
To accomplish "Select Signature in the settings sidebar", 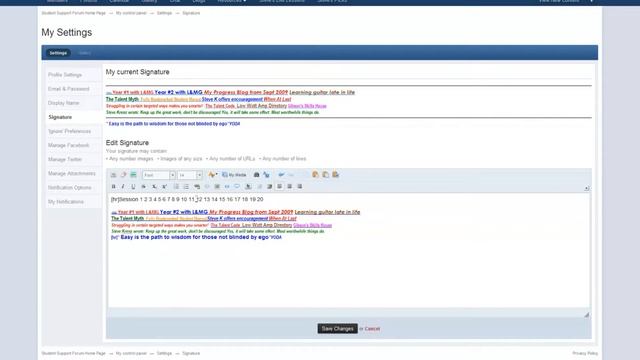I will 60,117.
